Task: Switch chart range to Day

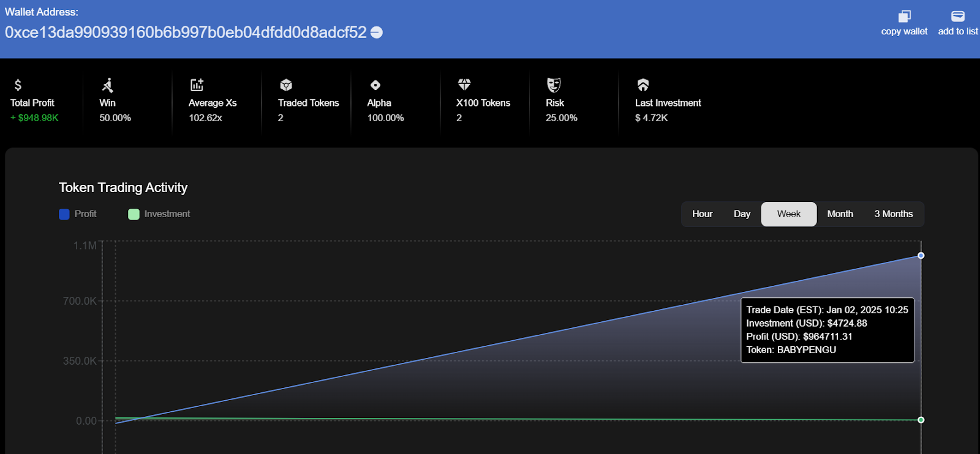Action: (x=742, y=214)
